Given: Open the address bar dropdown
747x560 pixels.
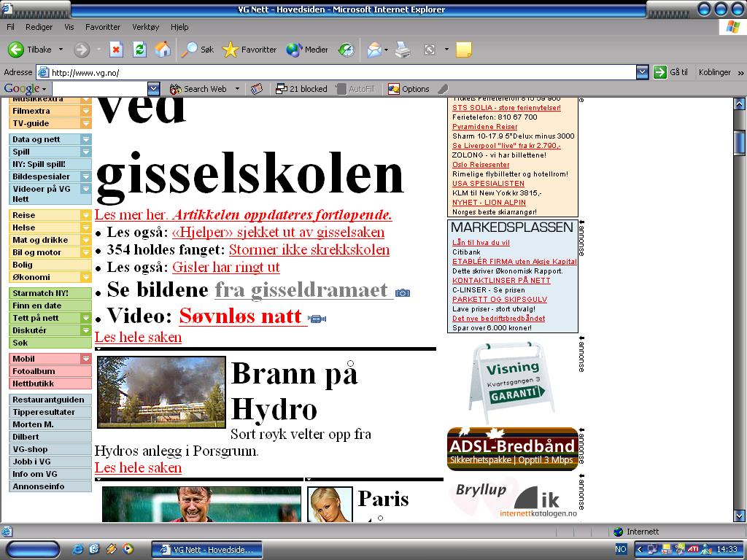Looking at the screenshot, I should pos(642,72).
